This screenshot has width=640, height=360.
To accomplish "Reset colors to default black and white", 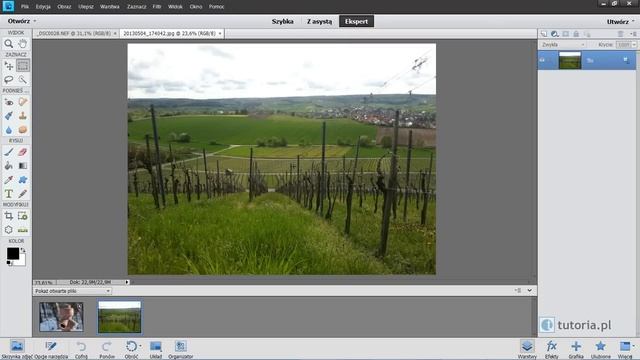I will 9,263.
